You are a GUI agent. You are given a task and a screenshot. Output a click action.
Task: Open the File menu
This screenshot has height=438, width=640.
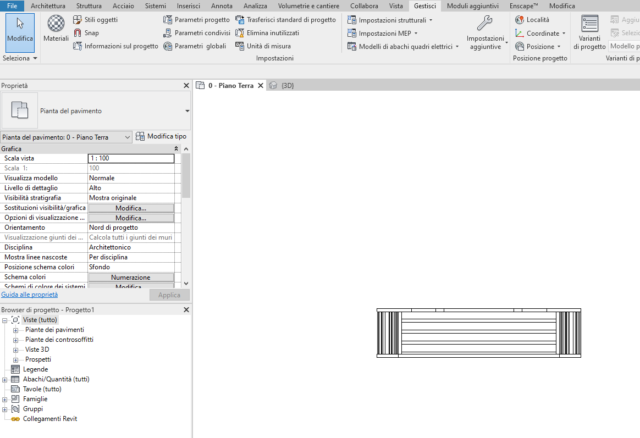coord(12,6)
